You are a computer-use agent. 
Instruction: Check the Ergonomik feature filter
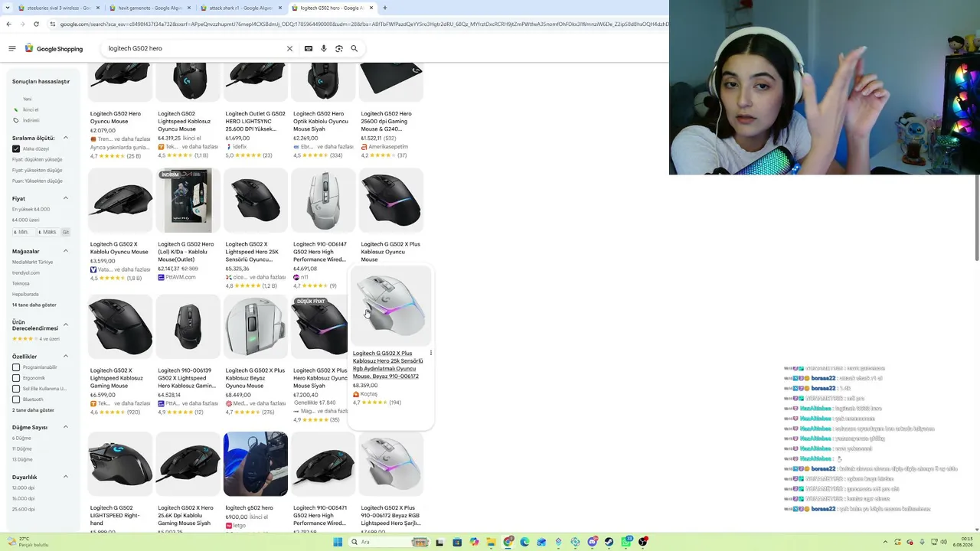tap(16, 378)
